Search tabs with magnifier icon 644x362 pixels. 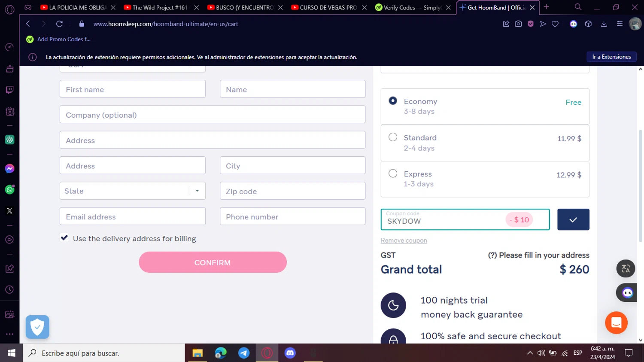pos(578,7)
